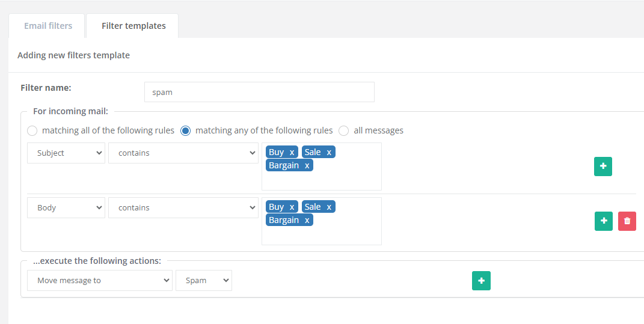This screenshot has width=644, height=324.
Task: Click the green plus button in Body rule row
Action: coord(604,221)
